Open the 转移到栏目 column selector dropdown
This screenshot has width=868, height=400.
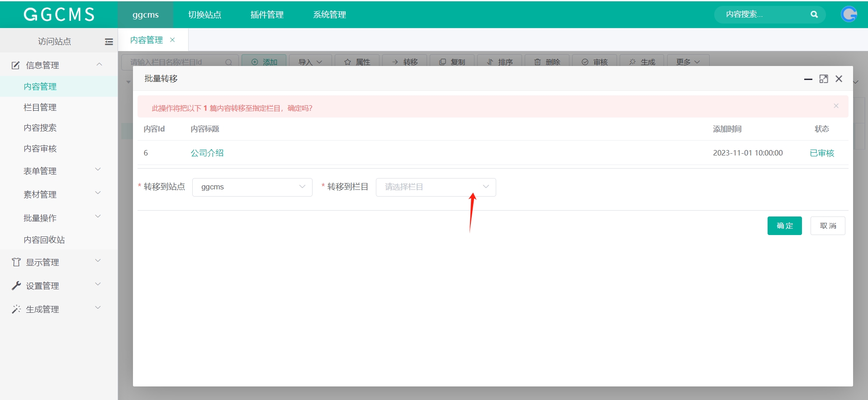point(435,187)
